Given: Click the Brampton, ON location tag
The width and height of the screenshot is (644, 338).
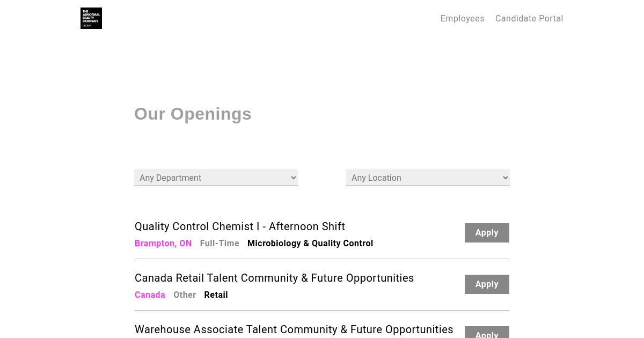Looking at the screenshot, I should [163, 243].
